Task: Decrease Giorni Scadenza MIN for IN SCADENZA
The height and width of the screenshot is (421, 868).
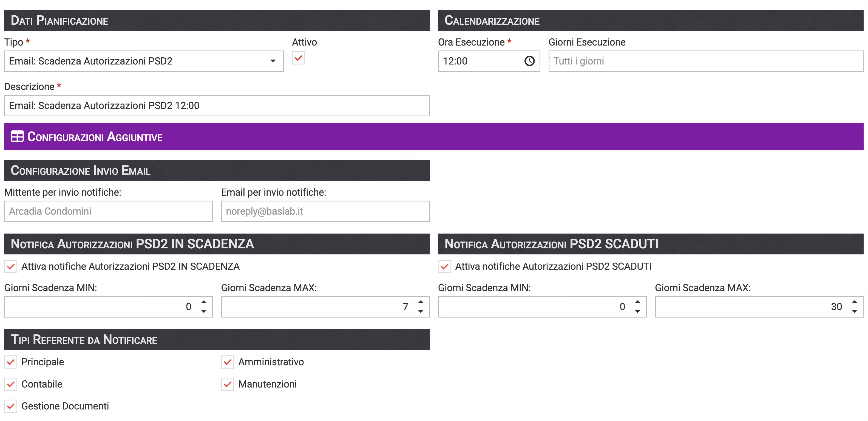Action: (x=203, y=311)
